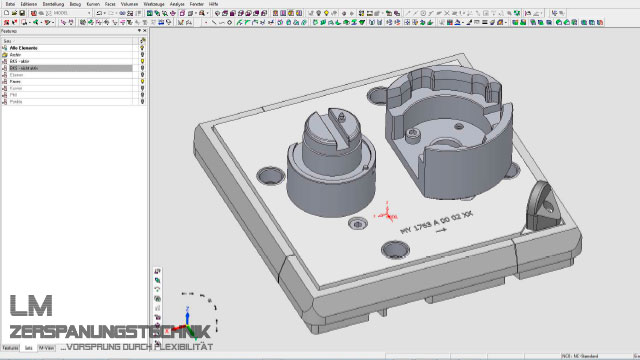Image resolution: width=640 pixels, height=360 pixels.
Task: Toggle visibility bulb for the BKS - aktiv set
Action: pos(142,61)
